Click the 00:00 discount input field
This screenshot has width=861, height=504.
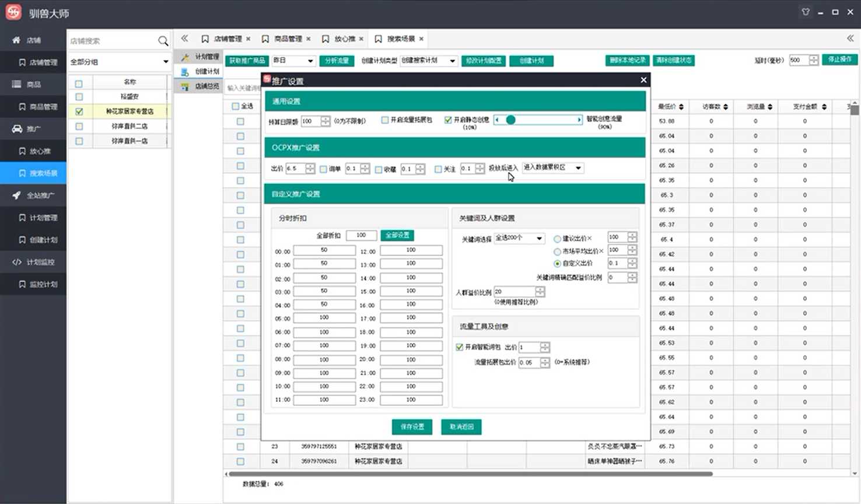(324, 250)
